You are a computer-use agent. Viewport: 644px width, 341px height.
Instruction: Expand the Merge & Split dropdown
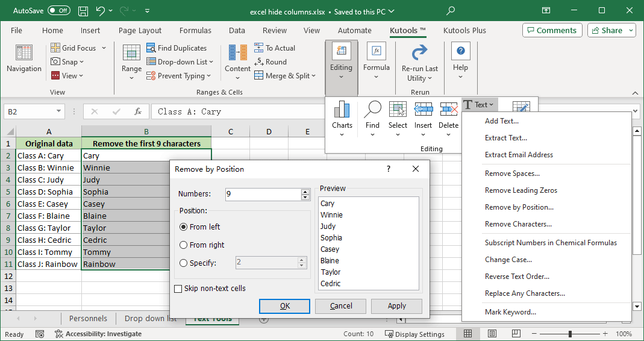pyautogui.click(x=314, y=76)
